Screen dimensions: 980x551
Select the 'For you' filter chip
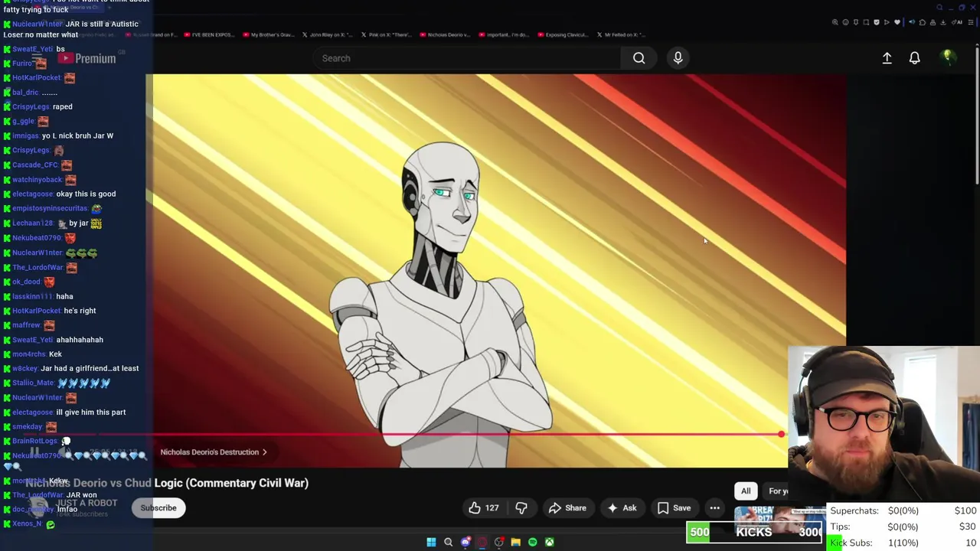[776, 491]
